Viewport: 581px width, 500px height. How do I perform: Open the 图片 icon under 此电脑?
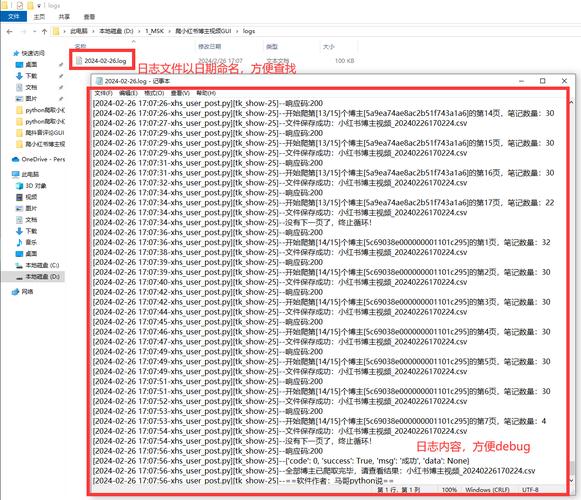tap(20, 208)
